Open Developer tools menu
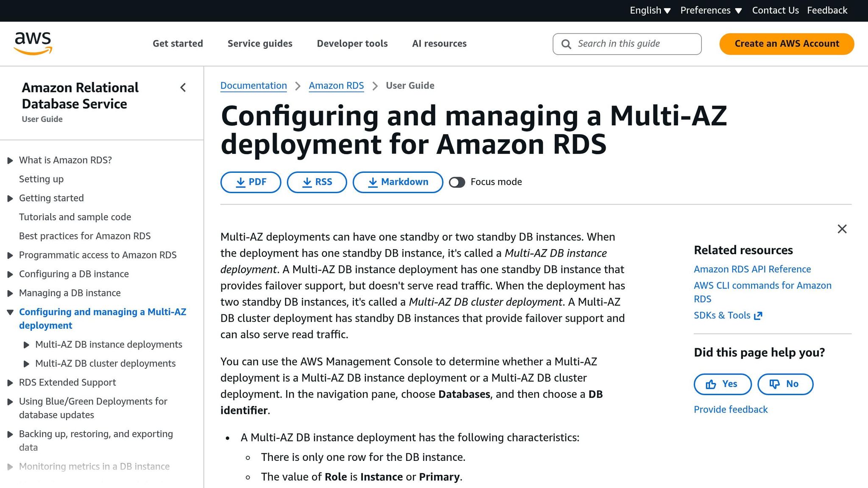This screenshot has width=868, height=488. [352, 44]
